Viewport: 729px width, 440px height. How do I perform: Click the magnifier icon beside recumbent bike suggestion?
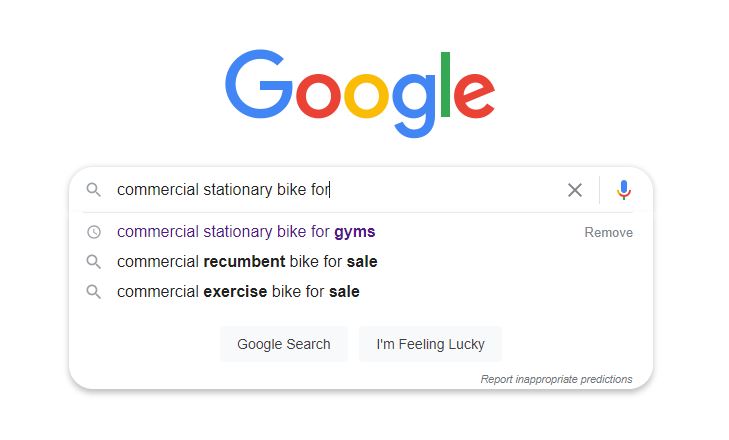pyautogui.click(x=93, y=262)
